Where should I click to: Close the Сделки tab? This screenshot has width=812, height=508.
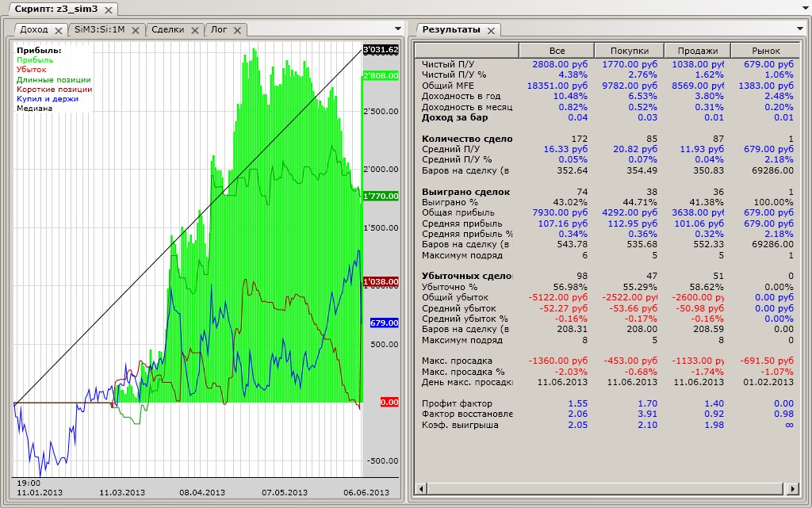[x=194, y=30]
